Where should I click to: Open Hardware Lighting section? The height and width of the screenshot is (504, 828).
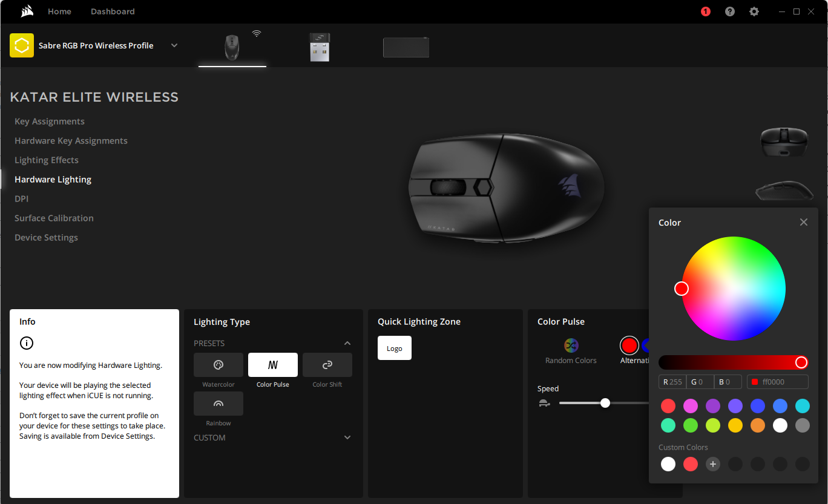53,180
